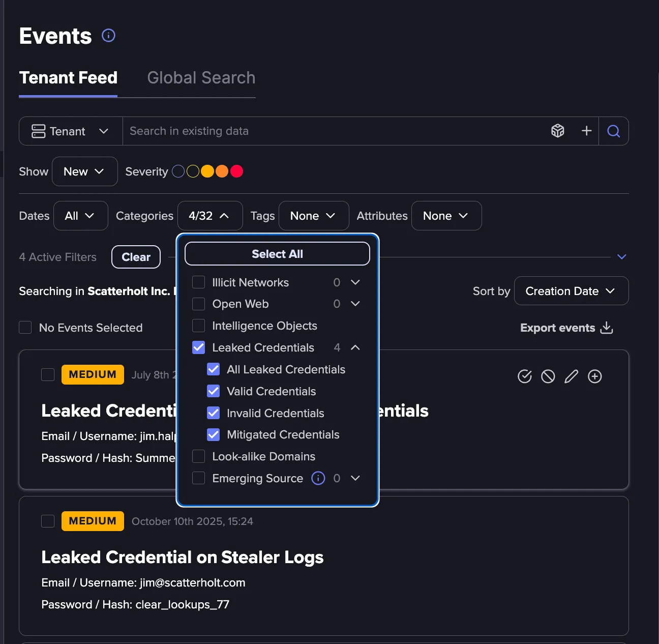Select the October 10th event checkbox
The height and width of the screenshot is (644, 659).
48,521
